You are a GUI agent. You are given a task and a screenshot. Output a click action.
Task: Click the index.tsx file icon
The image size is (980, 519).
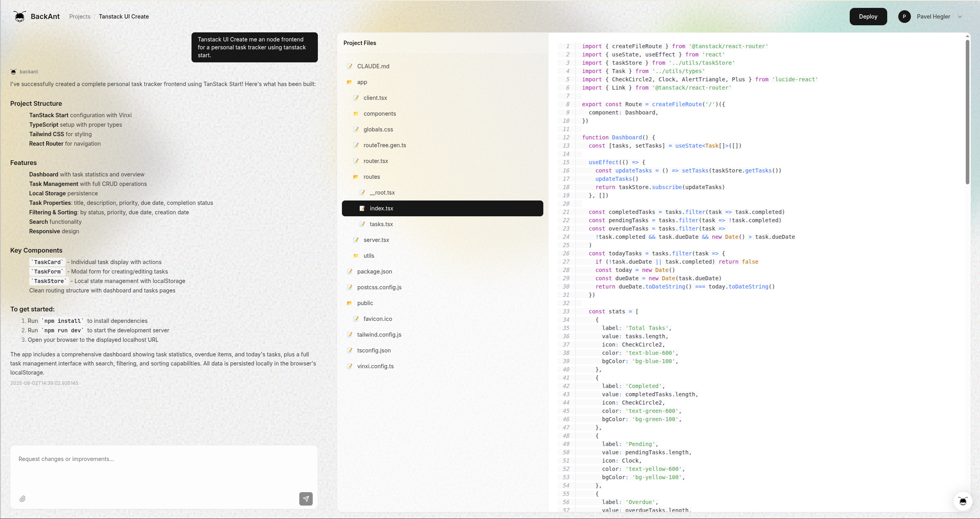pyautogui.click(x=362, y=208)
